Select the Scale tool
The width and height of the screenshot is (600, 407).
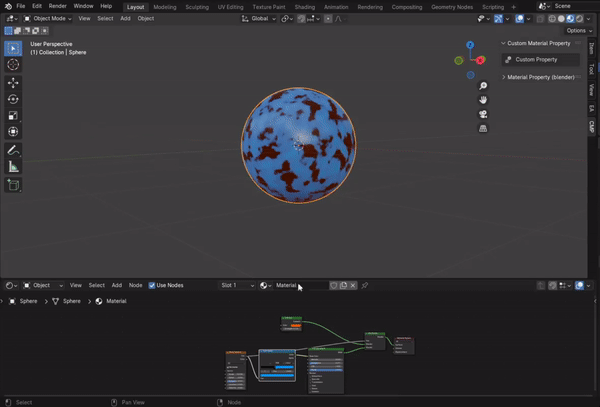pos(13,115)
